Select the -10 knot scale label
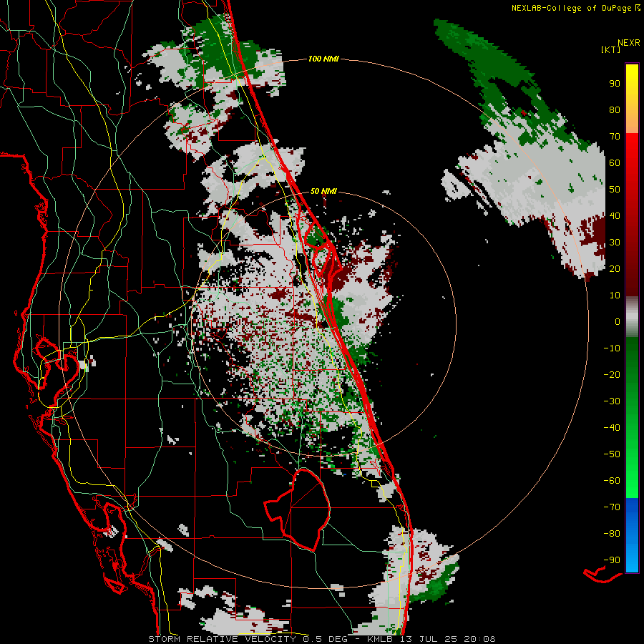 click(x=612, y=348)
